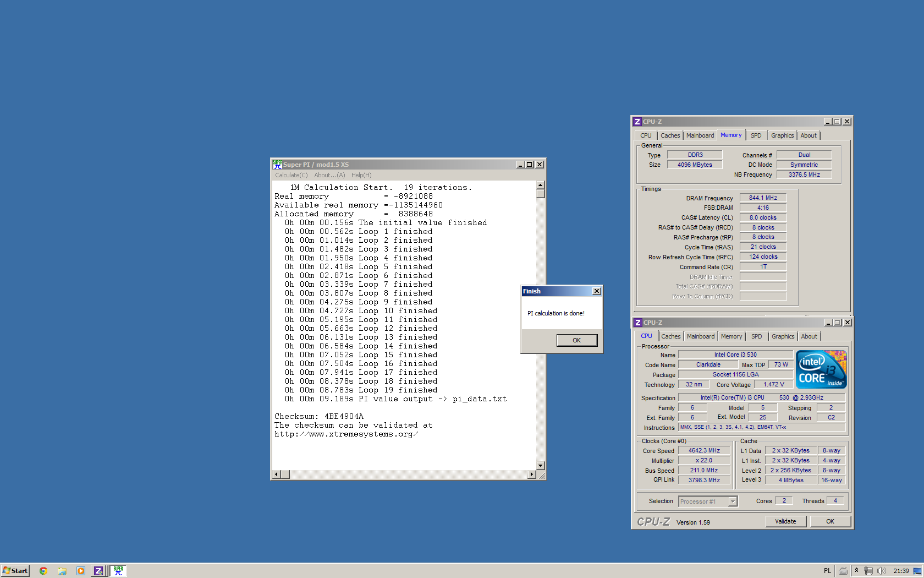Switch to Super PI via its taskbar button
The width and height of the screenshot is (924, 578).
(x=118, y=571)
